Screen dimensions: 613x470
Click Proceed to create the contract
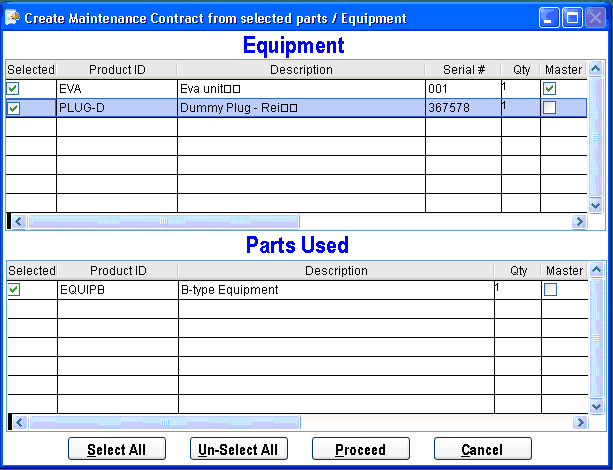(x=360, y=449)
